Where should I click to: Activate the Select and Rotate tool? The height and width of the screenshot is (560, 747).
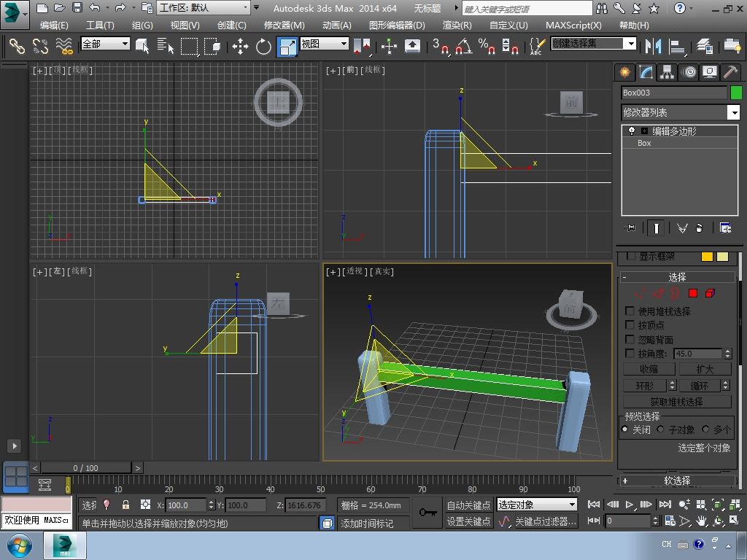[263, 46]
